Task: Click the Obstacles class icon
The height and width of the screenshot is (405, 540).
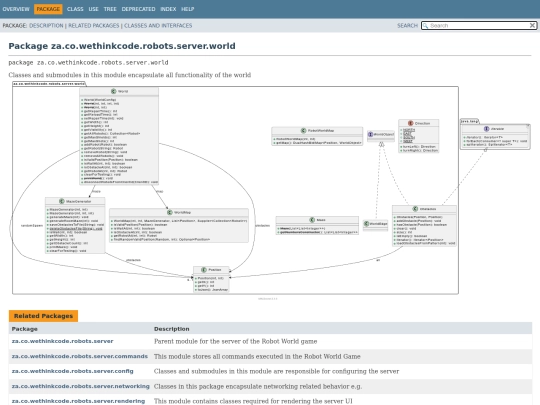Action: click(415, 209)
